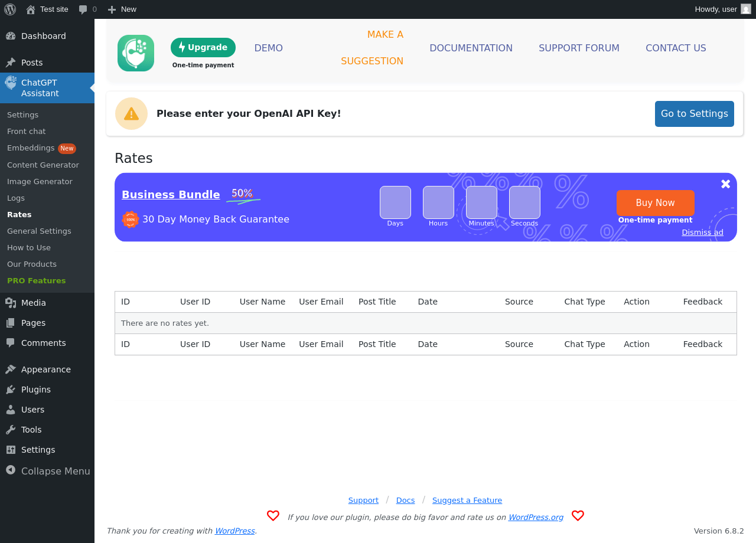Open Front chat submenu item
The height and width of the screenshot is (543, 756).
tap(26, 132)
